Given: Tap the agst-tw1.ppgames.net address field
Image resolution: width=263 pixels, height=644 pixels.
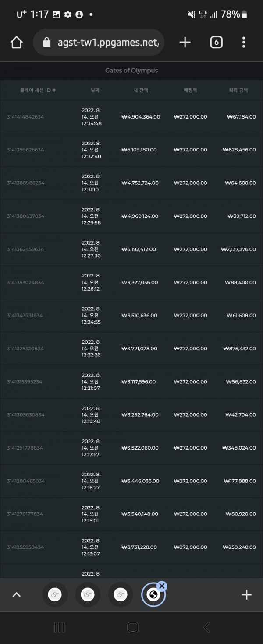Looking at the screenshot, I should coord(99,42).
